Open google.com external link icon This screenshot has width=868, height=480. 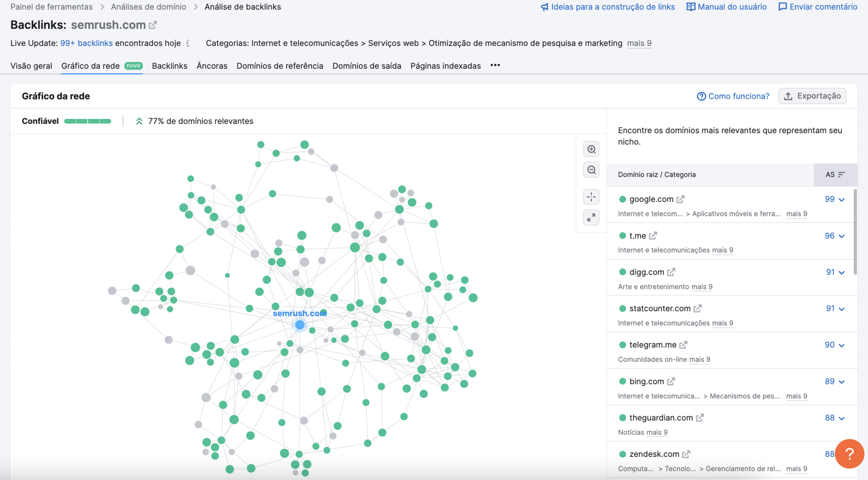pos(680,199)
